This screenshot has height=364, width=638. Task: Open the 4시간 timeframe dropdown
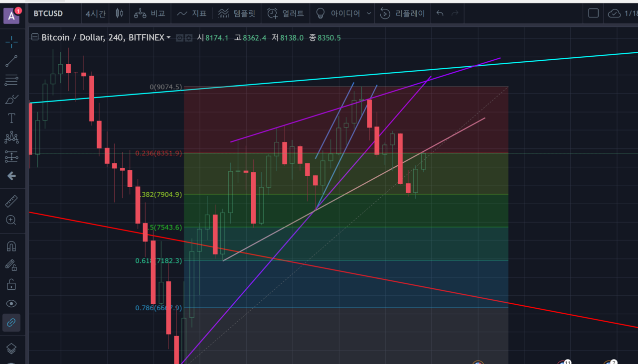coord(95,13)
